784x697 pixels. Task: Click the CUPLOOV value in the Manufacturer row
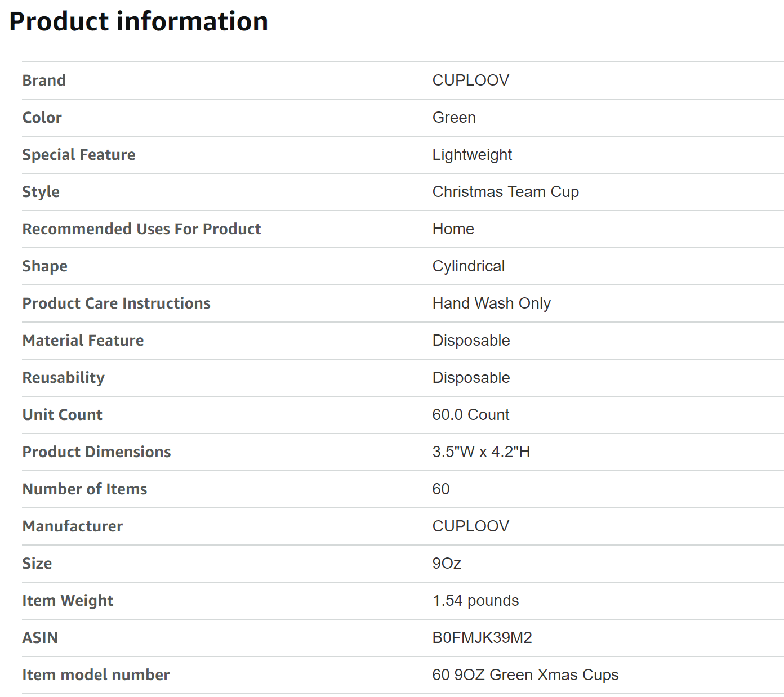pyautogui.click(x=470, y=526)
